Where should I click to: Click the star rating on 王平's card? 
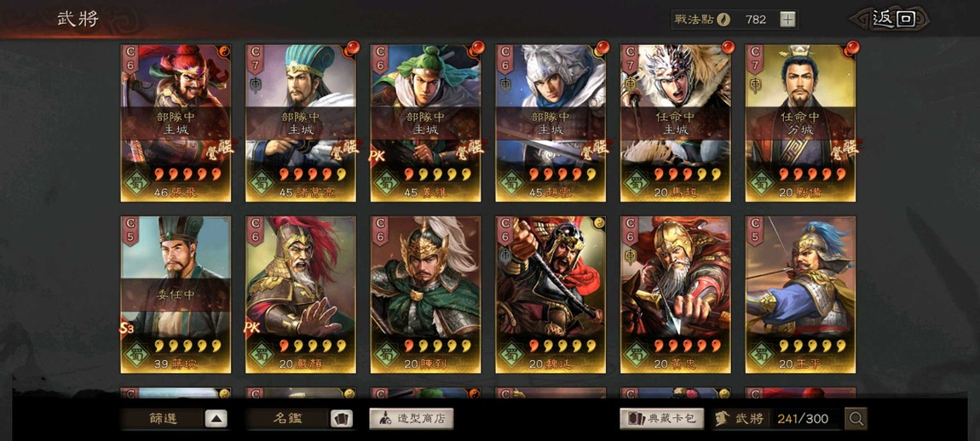tap(810, 346)
